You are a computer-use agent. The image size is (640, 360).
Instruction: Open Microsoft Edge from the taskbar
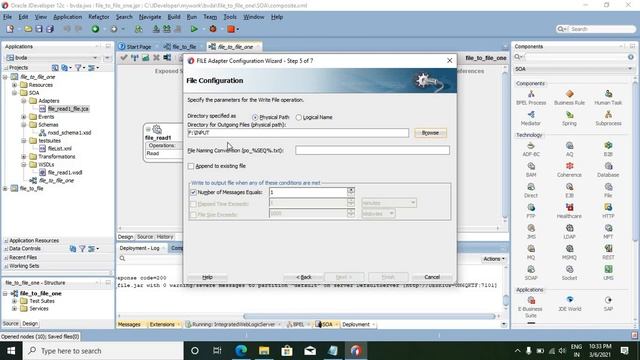click(x=241, y=351)
